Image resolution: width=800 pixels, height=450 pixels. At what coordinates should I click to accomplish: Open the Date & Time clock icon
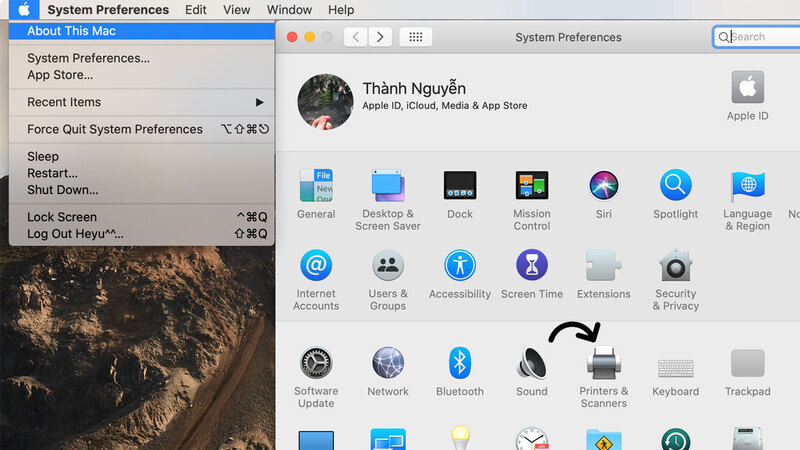pyautogui.click(x=532, y=439)
